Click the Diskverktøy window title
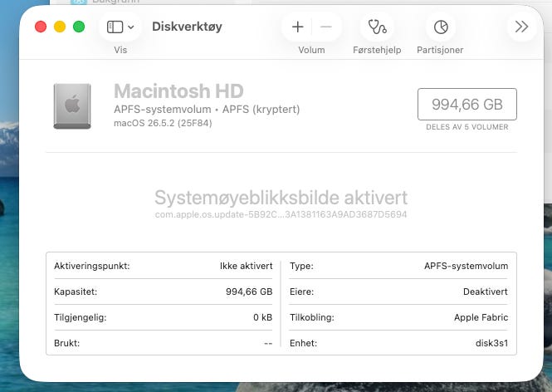This screenshot has height=392, width=552. click(187, 27)
